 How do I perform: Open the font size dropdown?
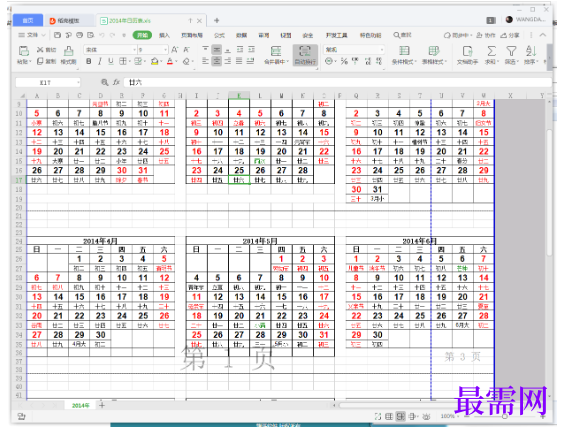[x=165, y=49]
